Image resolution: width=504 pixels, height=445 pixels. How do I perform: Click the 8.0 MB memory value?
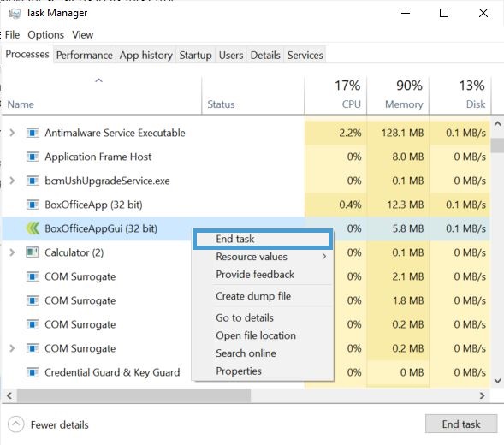click(407, 157)
